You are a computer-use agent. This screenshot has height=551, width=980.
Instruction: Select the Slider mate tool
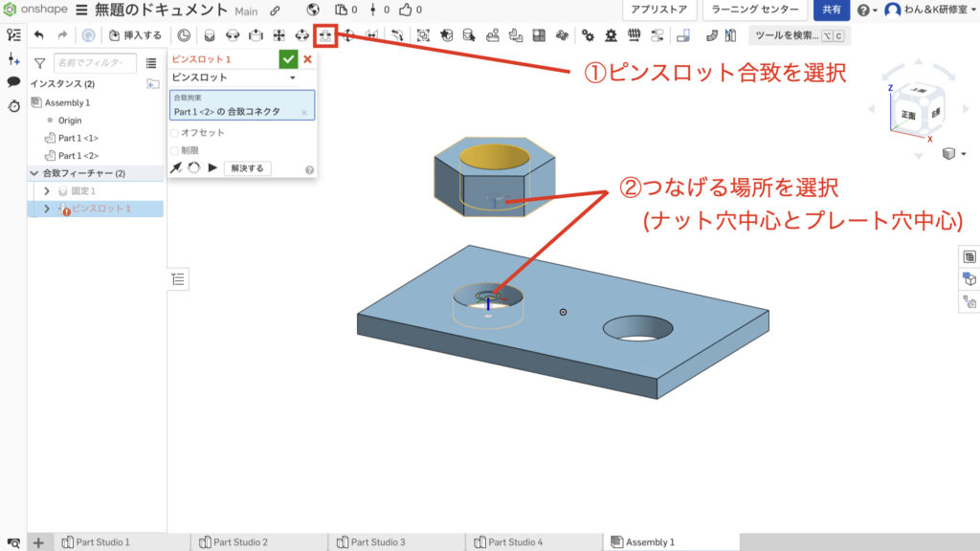click(x=256, y=35)
